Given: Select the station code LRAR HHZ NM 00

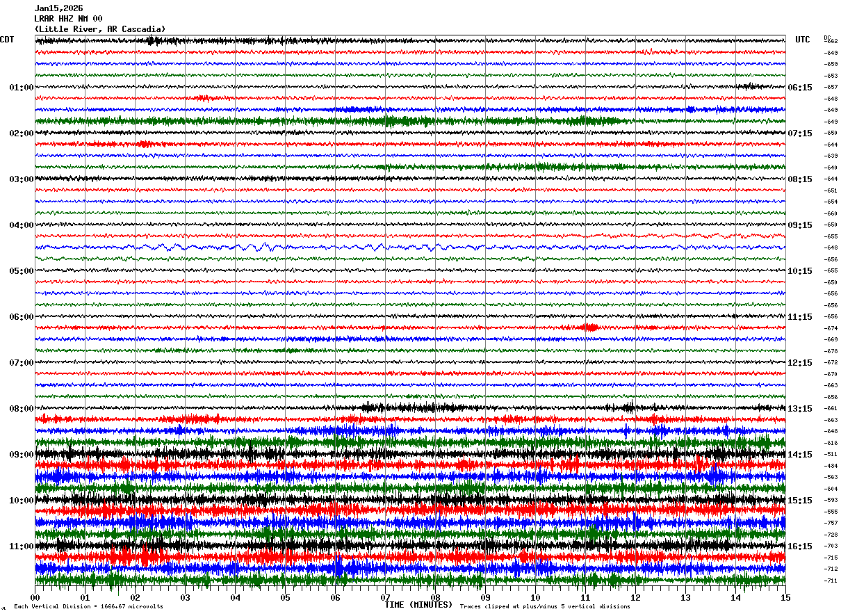Looking at the screenshot, I should click(x=68, y=19).
